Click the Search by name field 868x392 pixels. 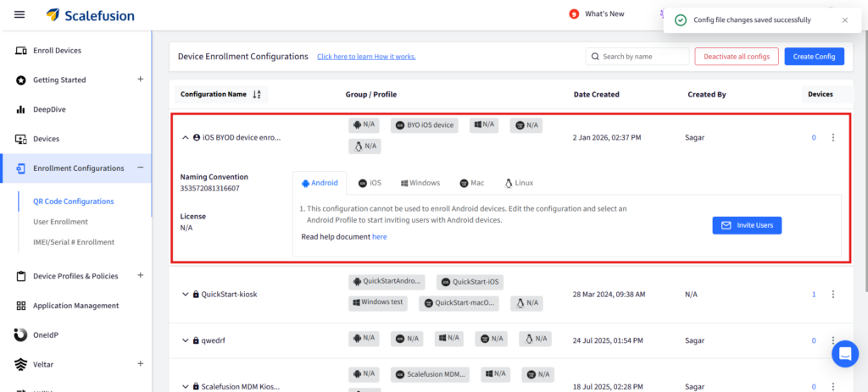[x=641, y=57]
